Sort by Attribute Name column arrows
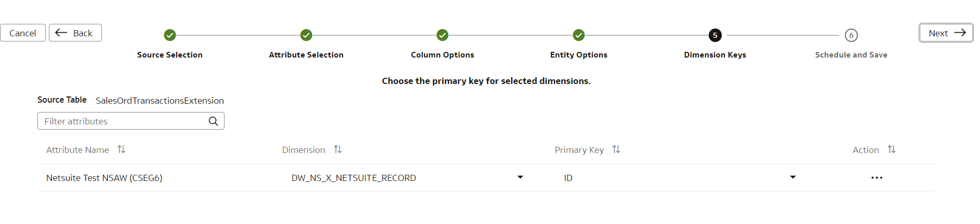980x224 pixels. pos(122,149)
